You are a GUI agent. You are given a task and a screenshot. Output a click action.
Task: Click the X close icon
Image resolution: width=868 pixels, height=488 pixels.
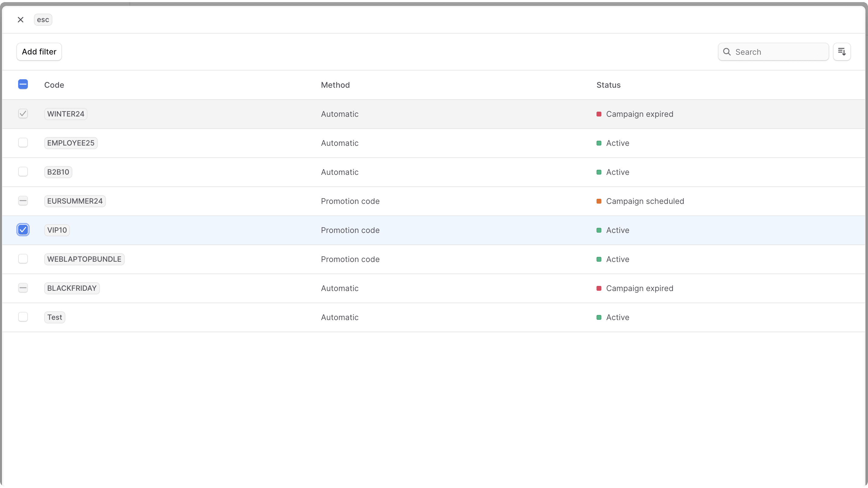click(x=21, y=20)
